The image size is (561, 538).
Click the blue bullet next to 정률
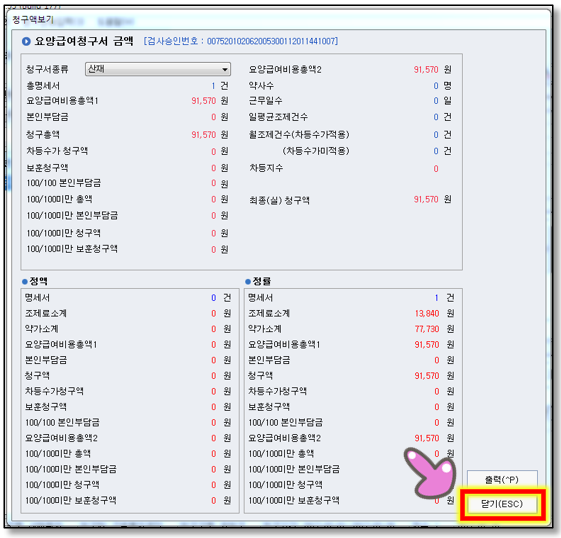tap(248, 282)
